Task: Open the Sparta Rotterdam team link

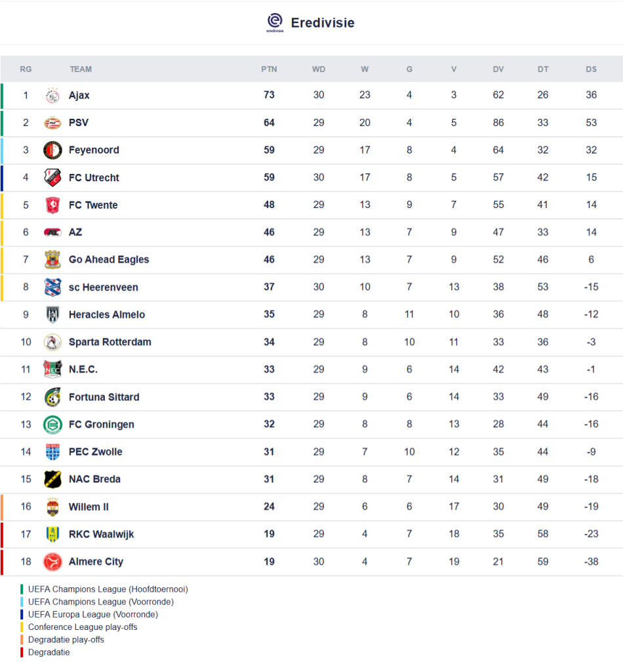Action: pos(110,343)
